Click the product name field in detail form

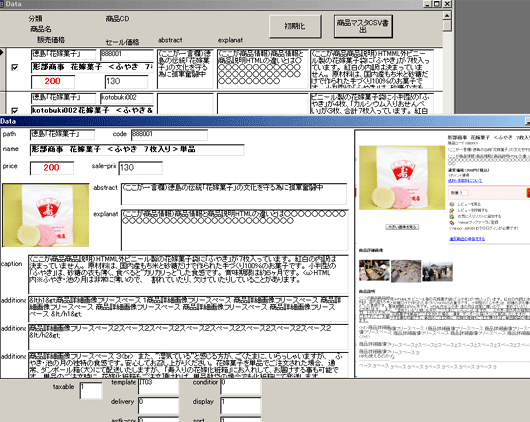[x=137, y=150]
